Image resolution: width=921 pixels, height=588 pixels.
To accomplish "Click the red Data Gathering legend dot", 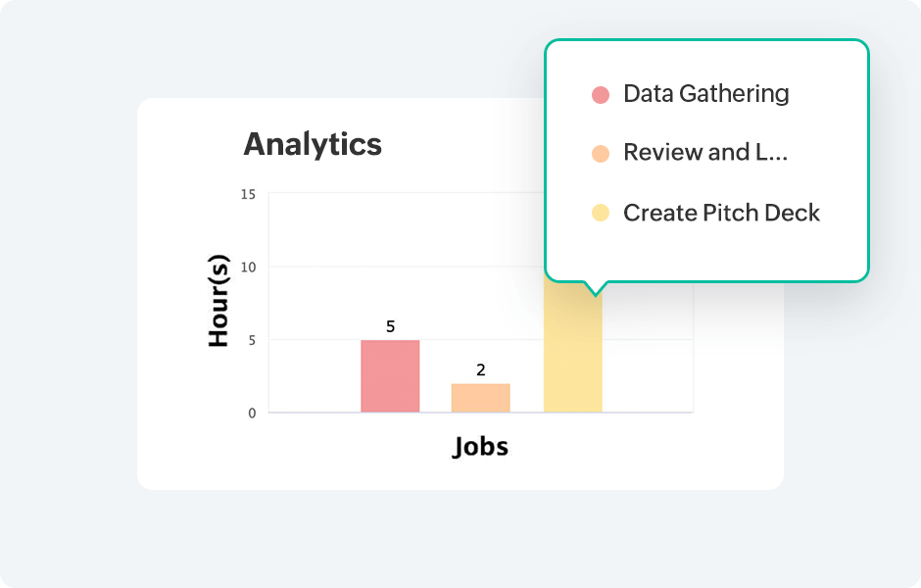I will coord(601,95).
